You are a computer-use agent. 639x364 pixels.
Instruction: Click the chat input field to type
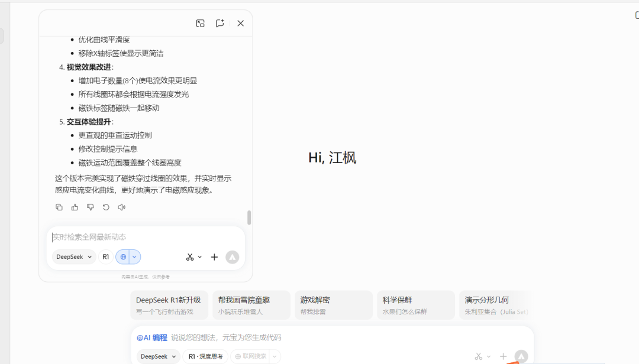coord(142,236)
